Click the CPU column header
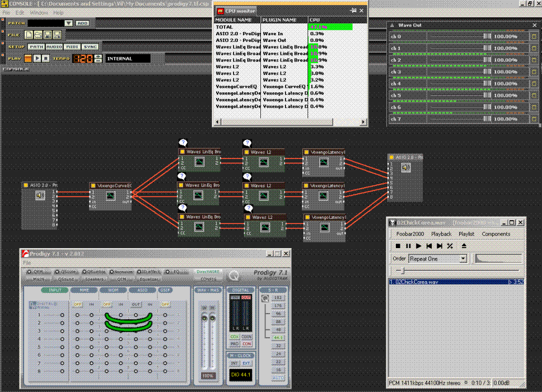 (337, 20)
